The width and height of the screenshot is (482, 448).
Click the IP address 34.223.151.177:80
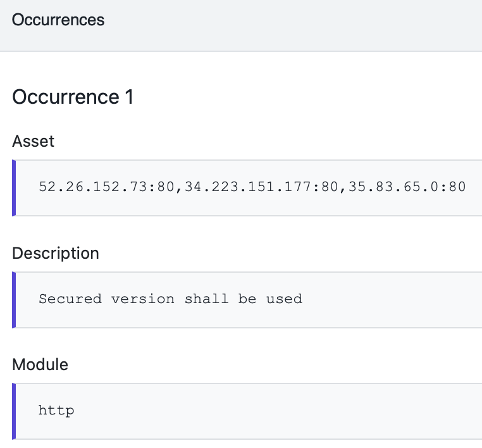[261, 187]
